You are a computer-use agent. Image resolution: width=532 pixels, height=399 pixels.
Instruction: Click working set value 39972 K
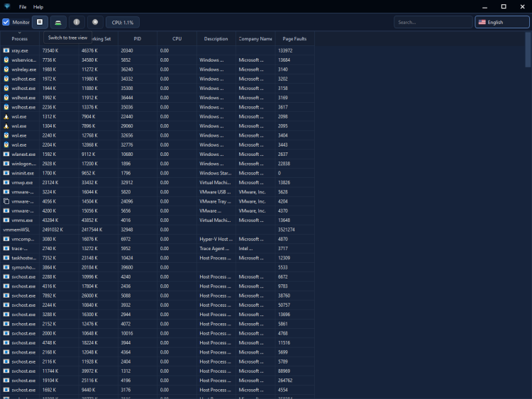[89, 371]
